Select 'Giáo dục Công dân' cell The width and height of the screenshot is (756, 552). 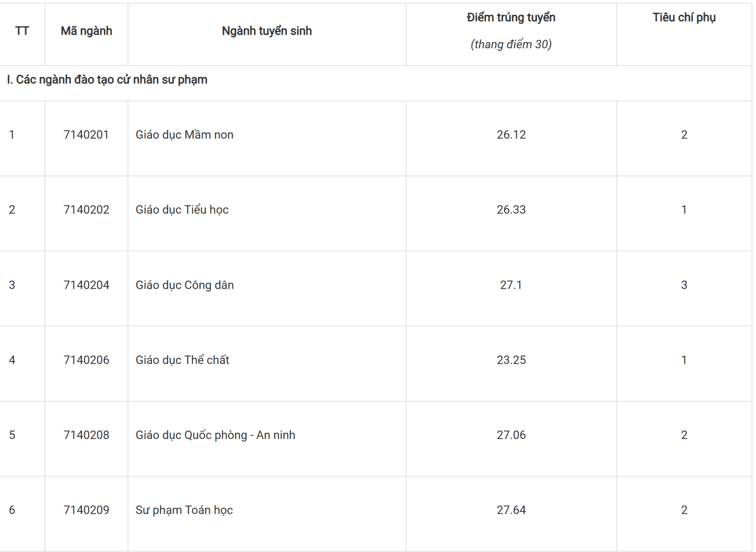coord(185,285)
